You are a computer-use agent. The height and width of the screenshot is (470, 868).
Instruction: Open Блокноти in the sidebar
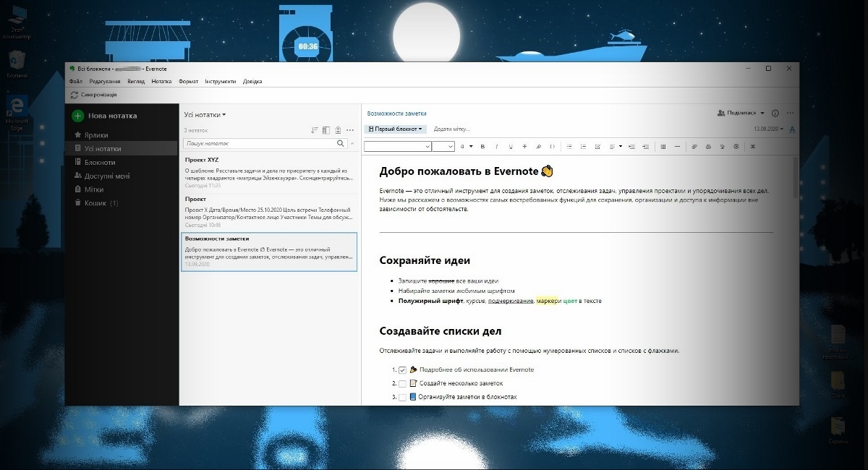point(99,162)
